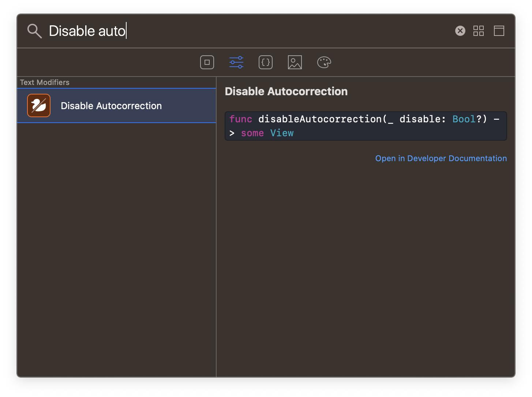Screen dimensions: 532x397
Task: Switch library to icon grid view
Action: pos(479,31)
